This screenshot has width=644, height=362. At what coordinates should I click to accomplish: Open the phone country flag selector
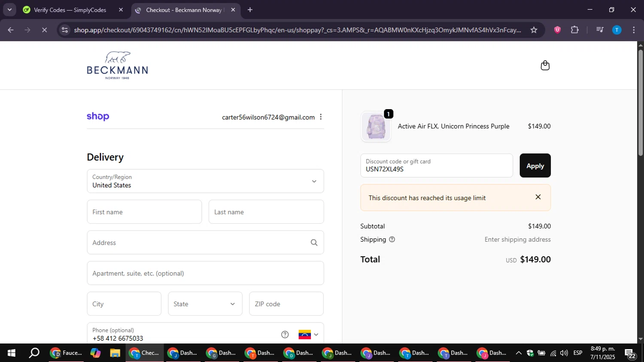click(x=308, y=335)
